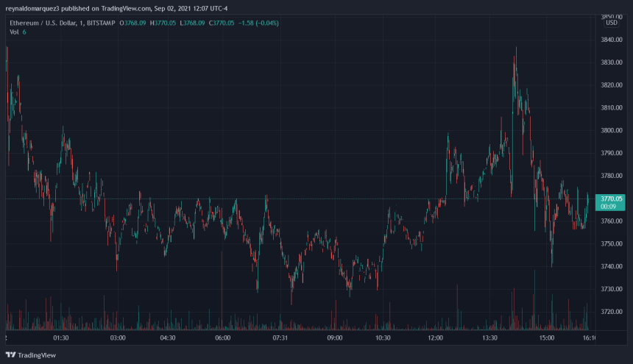Click the 04:30 time axis label
This screenshot has height=364, width=633.
(168, 338)
